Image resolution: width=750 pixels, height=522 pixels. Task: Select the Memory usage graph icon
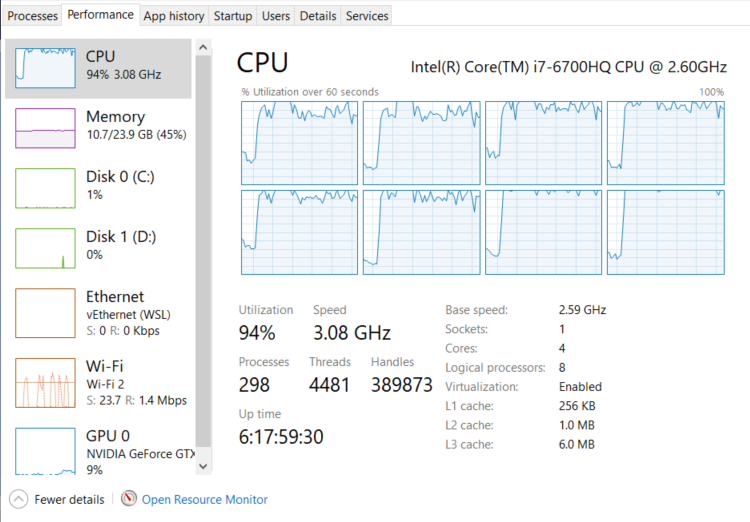tap(46, 128)
